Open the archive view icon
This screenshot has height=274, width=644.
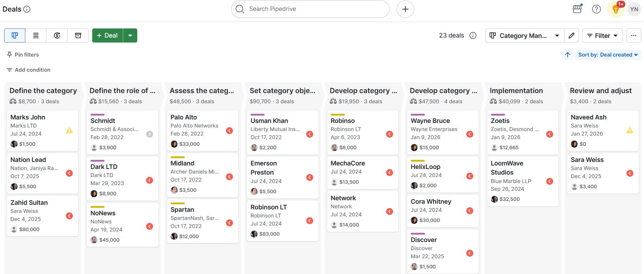click(78, 35)
